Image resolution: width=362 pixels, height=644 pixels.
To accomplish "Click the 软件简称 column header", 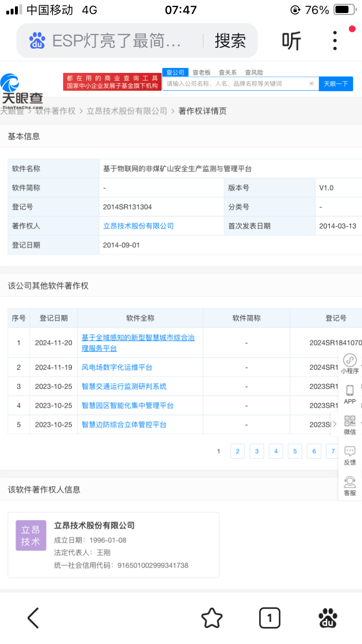I will point(246,318).
